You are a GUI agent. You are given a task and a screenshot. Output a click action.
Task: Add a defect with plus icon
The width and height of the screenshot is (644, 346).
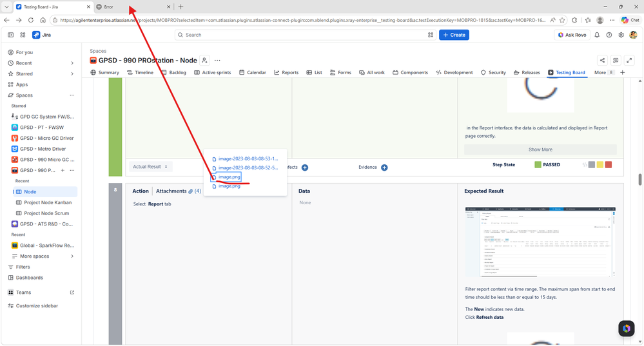point(305,168)
